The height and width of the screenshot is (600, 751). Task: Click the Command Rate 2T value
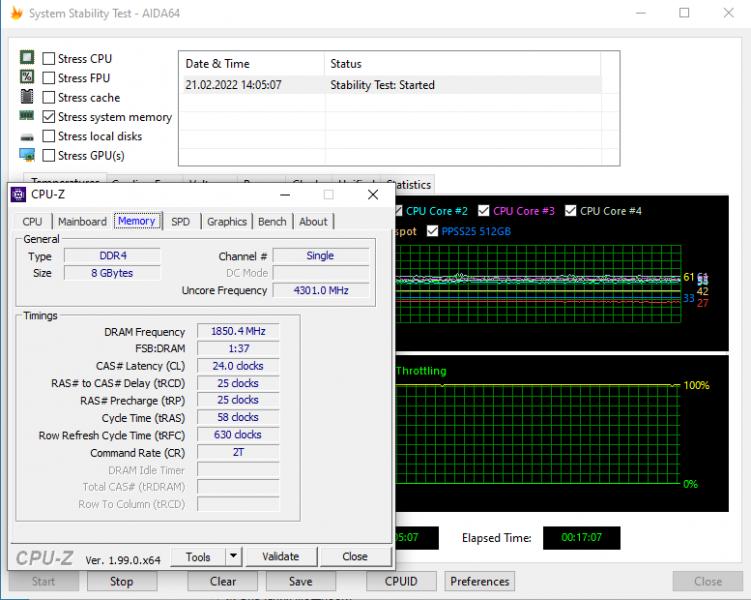[238, 452]
